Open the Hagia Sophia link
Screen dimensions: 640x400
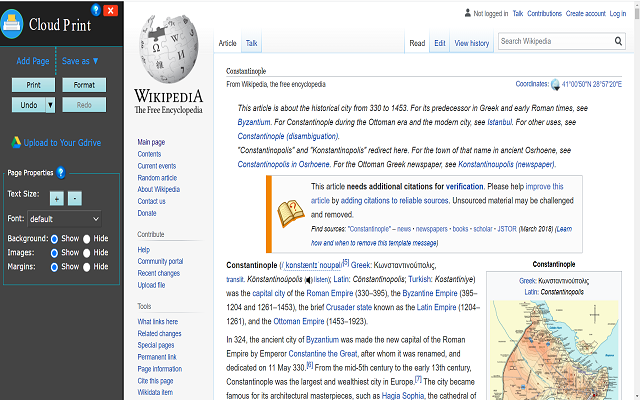(x=403, y=396)
